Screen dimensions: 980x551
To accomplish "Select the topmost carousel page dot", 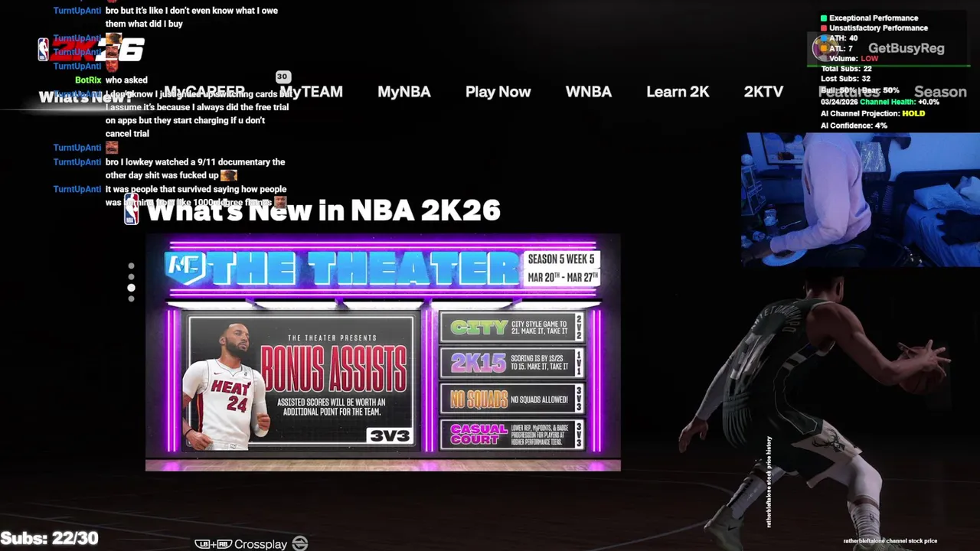I will pyautogui.click(x=131, y=266).
